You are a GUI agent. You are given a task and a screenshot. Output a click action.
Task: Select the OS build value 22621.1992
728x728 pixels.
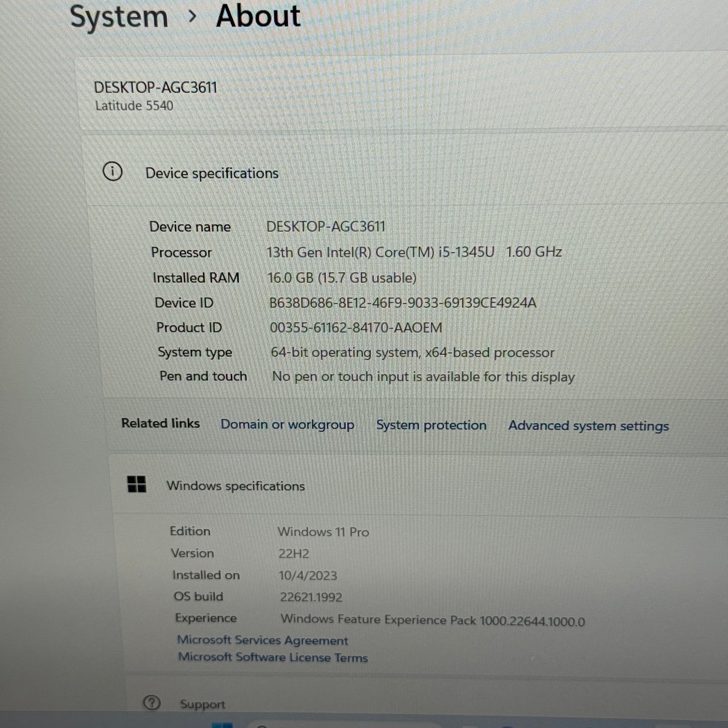pos(311,597)
